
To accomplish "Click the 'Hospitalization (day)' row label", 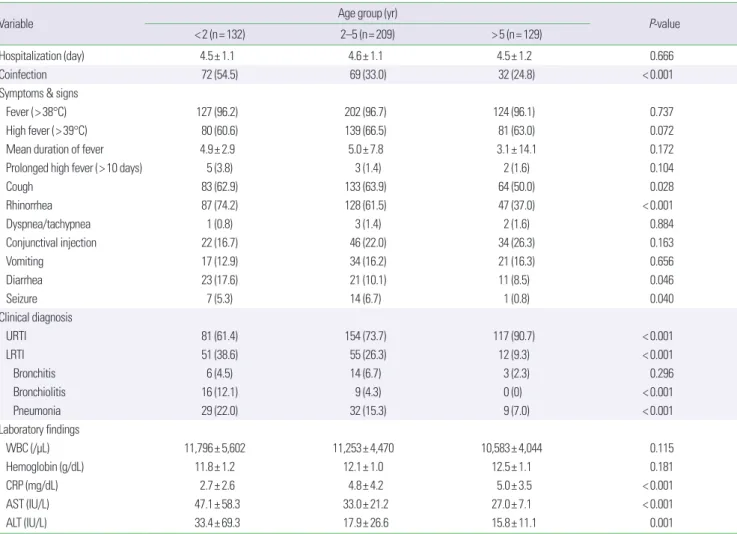I will pos(42,56).
